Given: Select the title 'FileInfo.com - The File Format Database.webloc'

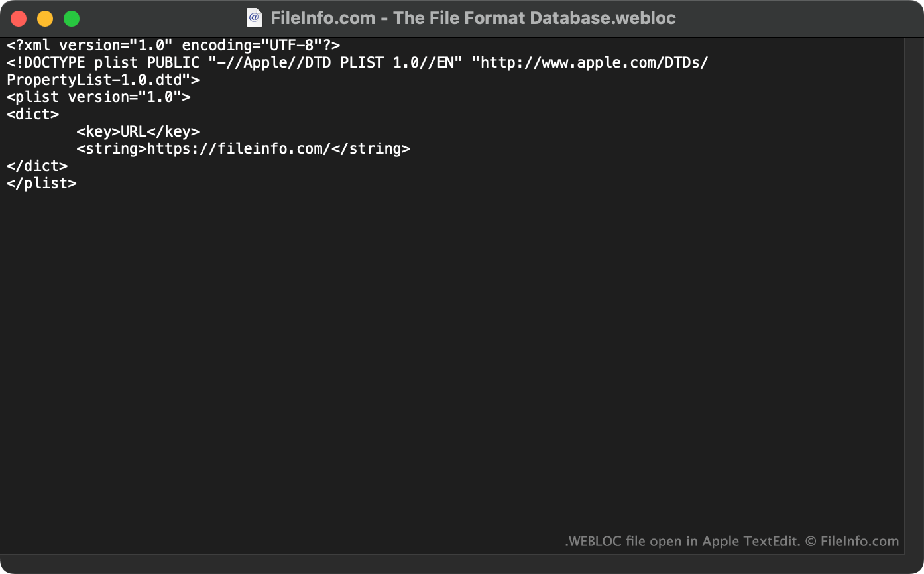Looking at the screenshot, I should (x=473, y=18).
